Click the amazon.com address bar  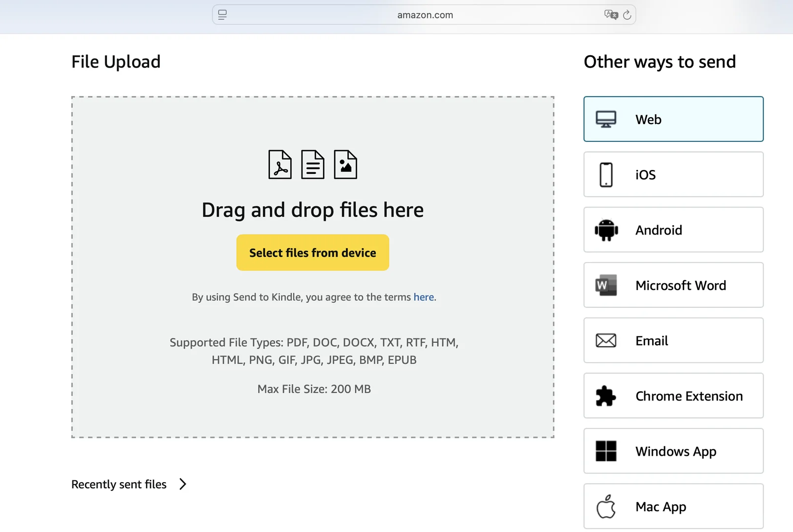(425, 15)
